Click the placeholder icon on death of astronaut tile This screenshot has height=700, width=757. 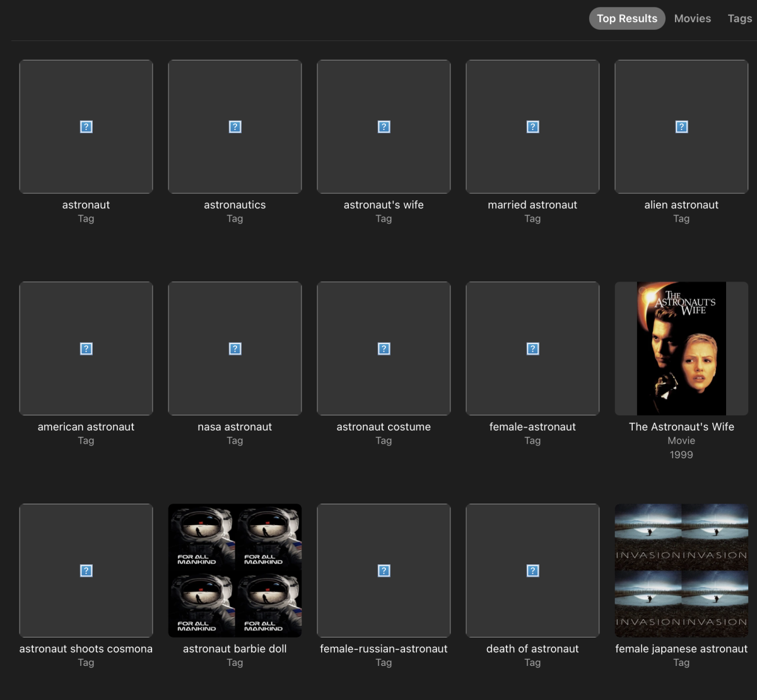click(532, 570)
